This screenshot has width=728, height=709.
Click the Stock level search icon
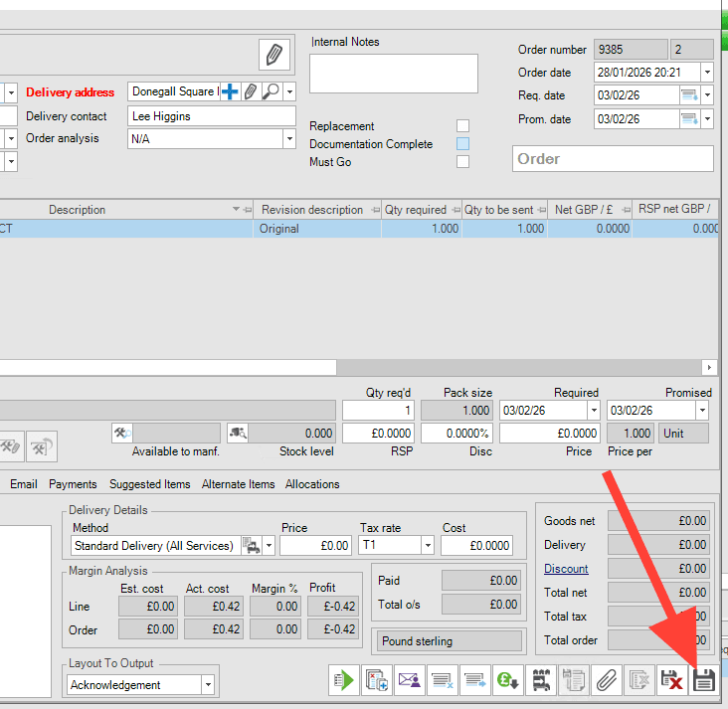coord(238,433)
